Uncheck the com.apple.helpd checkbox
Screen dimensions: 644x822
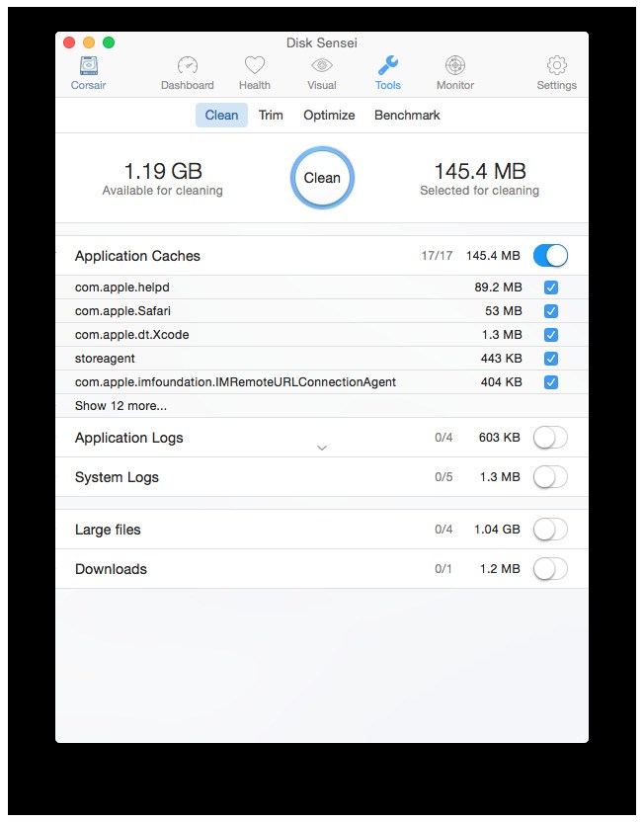(551, 288)
